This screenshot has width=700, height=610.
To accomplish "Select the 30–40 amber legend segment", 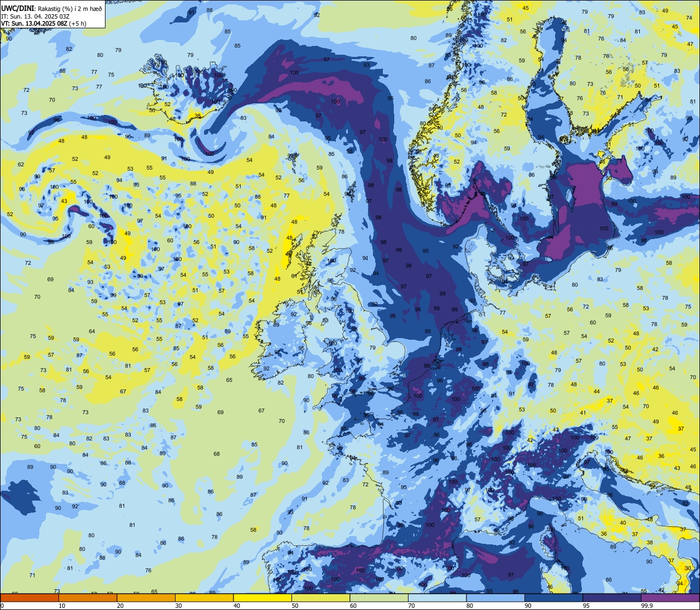I will pos(205,597).
